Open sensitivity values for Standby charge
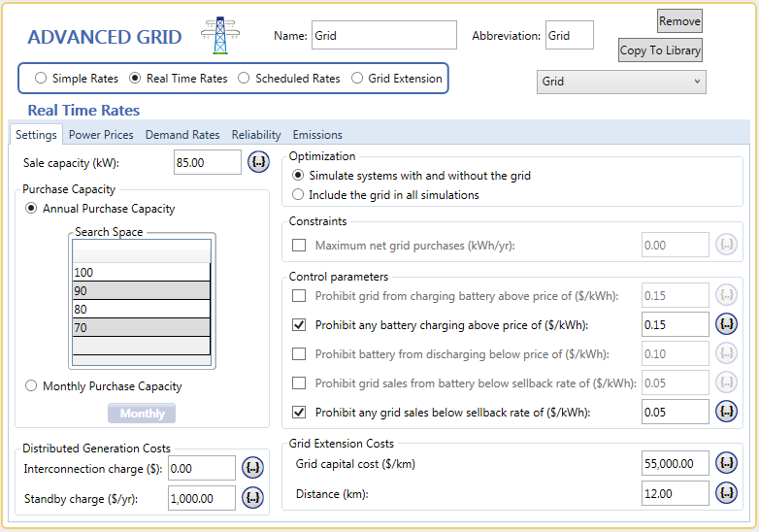The height and width of the screenshot is (532, 759). pyautogui.click(x=252, y=498)
